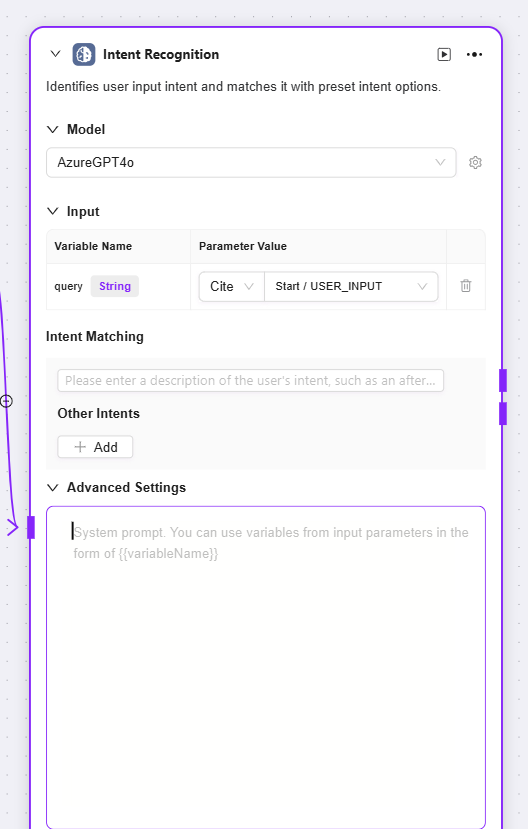Click the Intent Recognition node title

click(161, 54)
